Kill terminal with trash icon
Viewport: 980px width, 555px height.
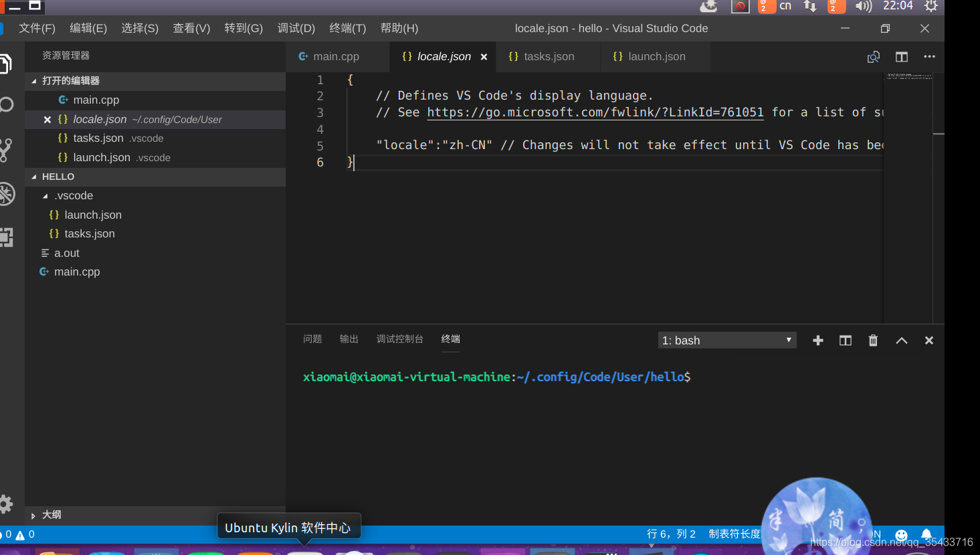(x=873, y=340)
